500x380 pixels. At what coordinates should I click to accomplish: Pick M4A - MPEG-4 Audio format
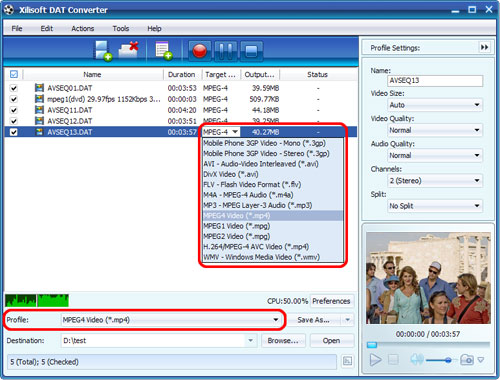click(273, 195)
